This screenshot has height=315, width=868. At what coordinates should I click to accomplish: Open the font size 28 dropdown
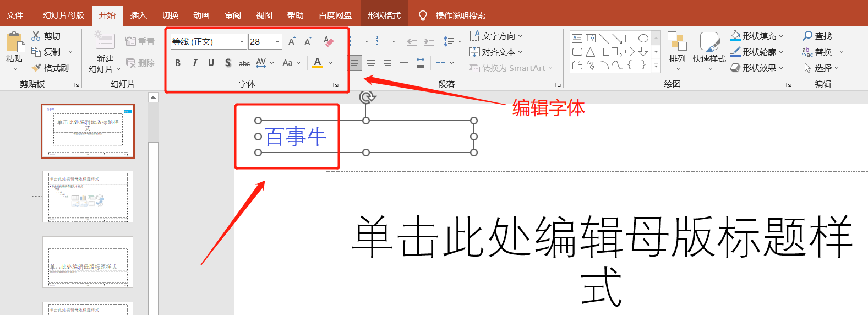point(277,41)
